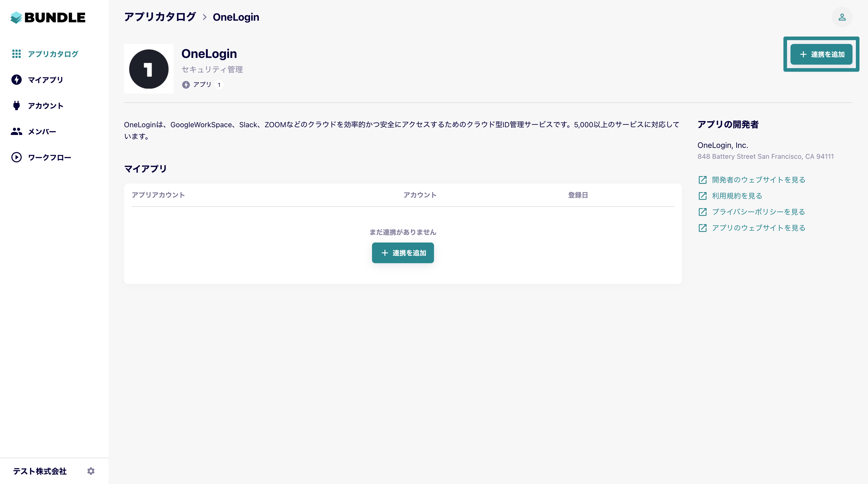This screenshot has width=868, height=484.
Task: Open アカウント in the sidebar
Action: point(37,106)
